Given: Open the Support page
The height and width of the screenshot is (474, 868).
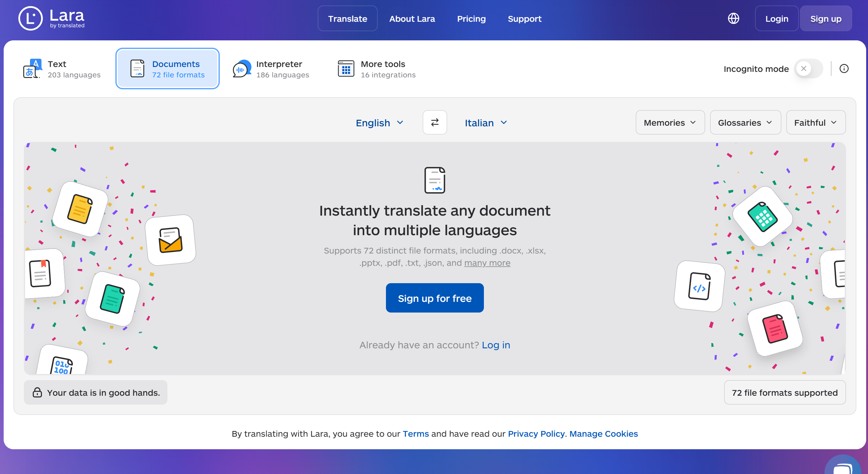Looking at the screenshot, I should coord(524,19).
